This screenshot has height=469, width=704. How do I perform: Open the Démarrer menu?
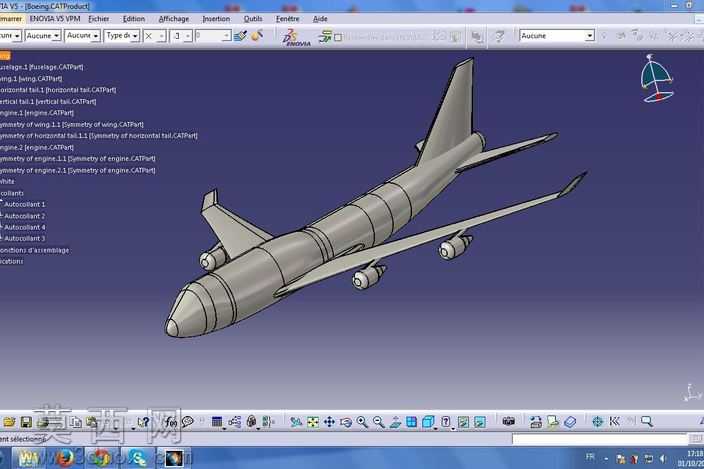11,18
